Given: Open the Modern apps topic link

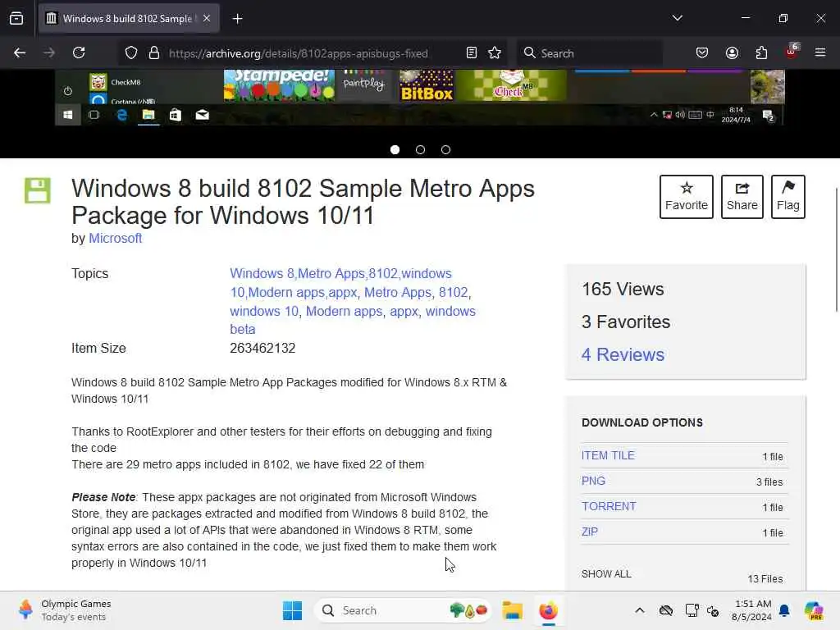Looking at the screenshot, I should pos(344,311).
